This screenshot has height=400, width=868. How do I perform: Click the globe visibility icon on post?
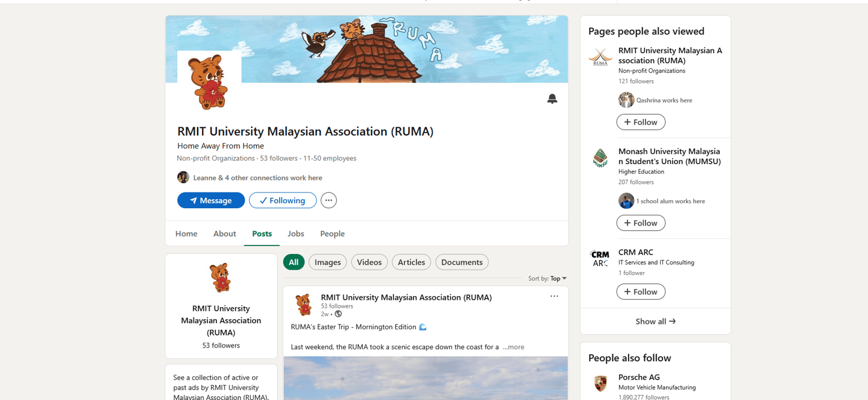(338, 314)
